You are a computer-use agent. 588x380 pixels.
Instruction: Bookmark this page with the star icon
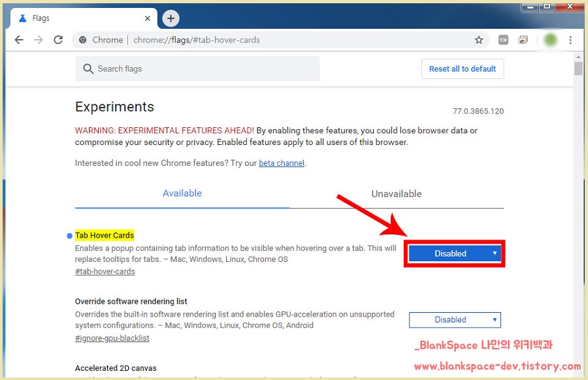click(478, 40)
